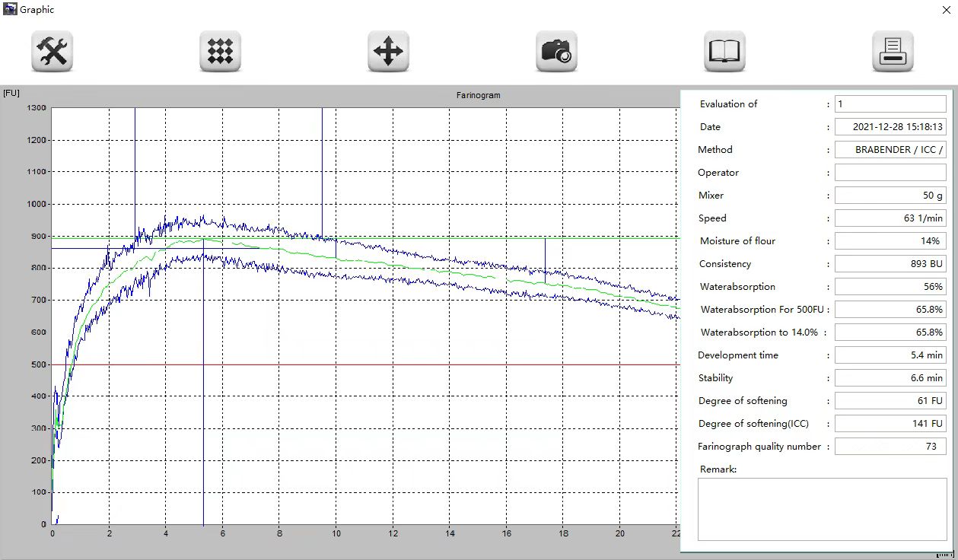Click the Operator label
The height and width of the screenshot is (560, 958).
tap(718, 173)
